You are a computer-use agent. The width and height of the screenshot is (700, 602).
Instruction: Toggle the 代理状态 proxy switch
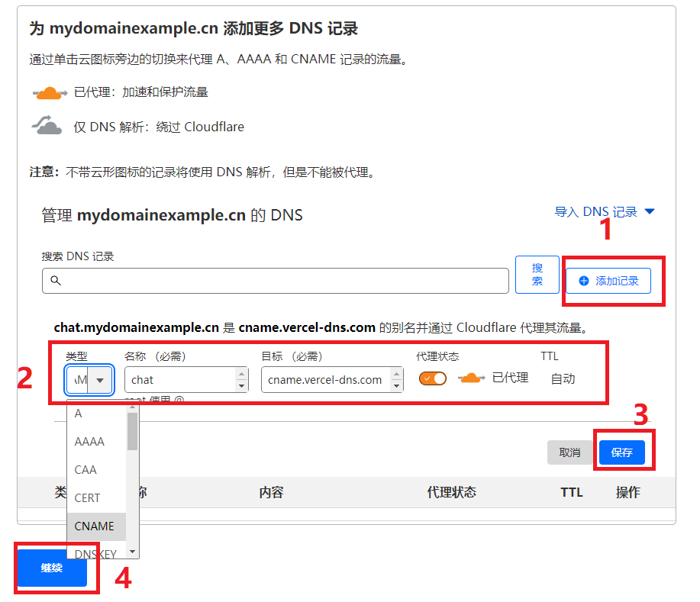[x=433, y=378]
